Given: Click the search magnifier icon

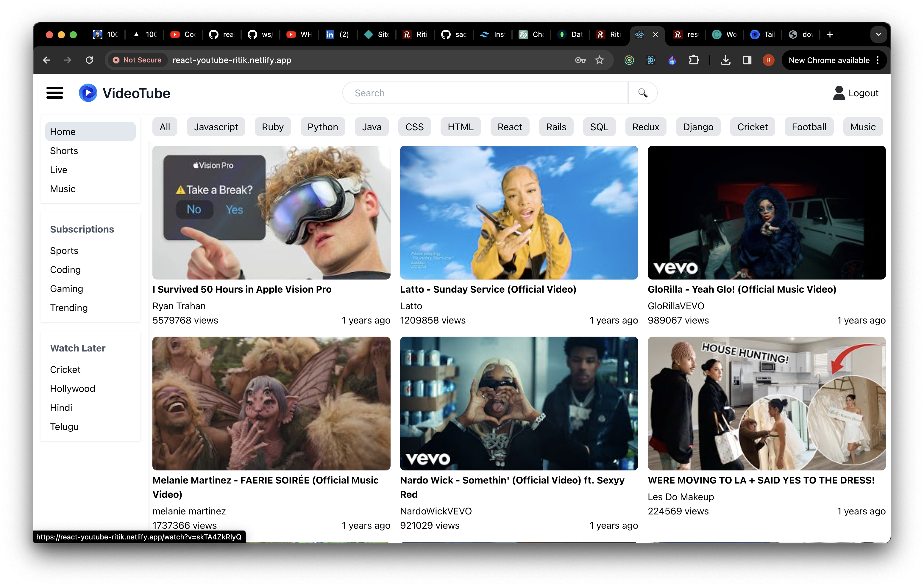Looking at the screenshot, I should pyautogui.click(x=642, y=92).
